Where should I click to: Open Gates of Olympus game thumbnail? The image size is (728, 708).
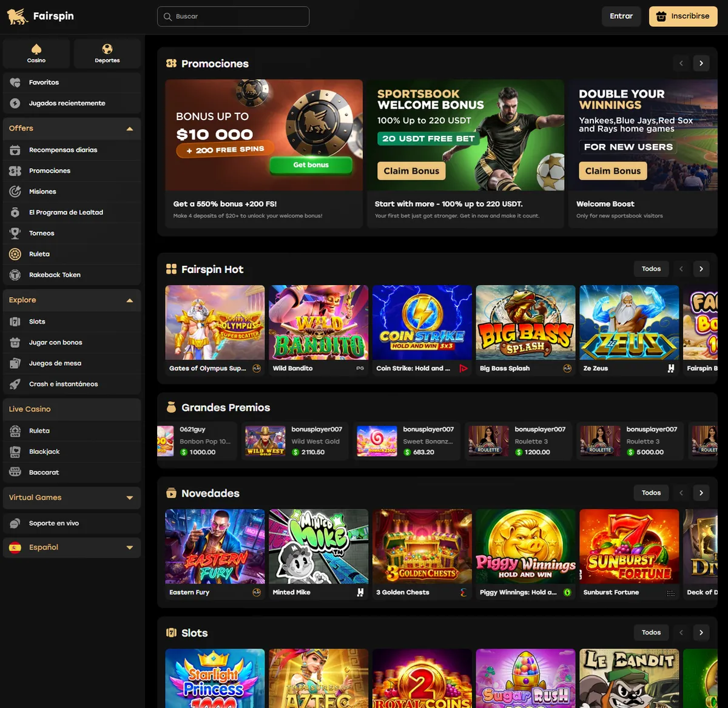point(215,323)
